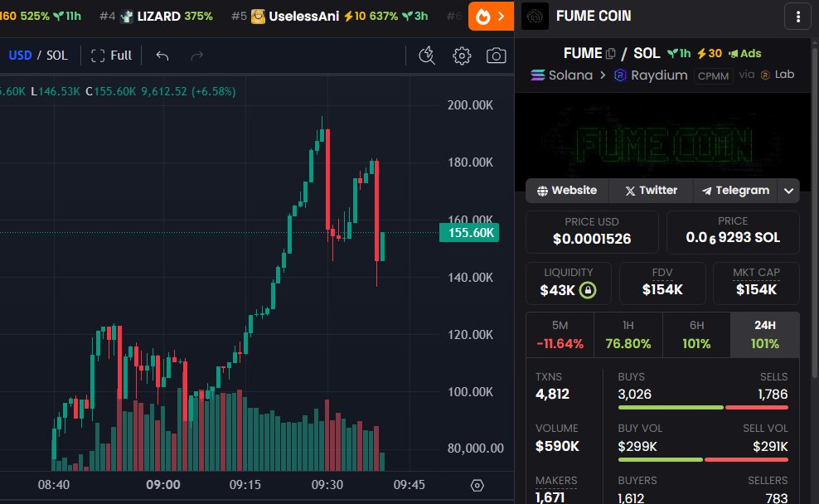Image resolution: width=819 pixels, height=504 pixels.
Task: Open the orange fire trending button
Action: pos(491,17)
